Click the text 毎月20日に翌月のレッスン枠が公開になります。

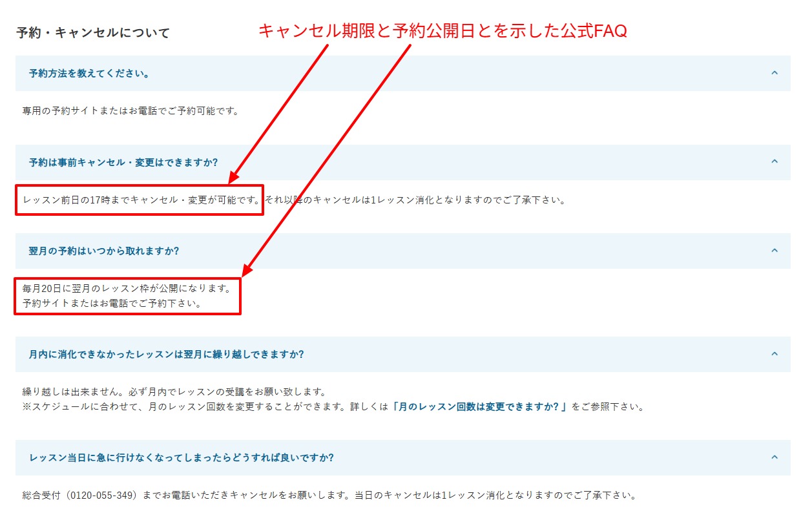[127, 288]
